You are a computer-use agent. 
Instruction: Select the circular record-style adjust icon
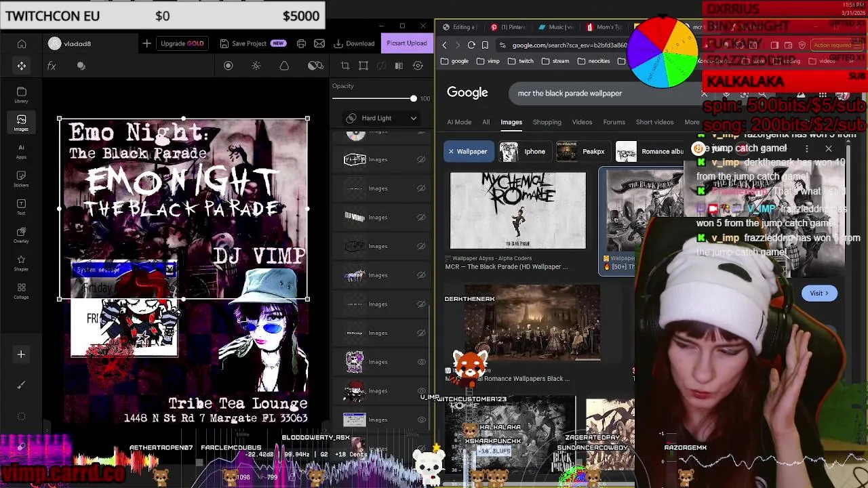(x=229, y=66)
